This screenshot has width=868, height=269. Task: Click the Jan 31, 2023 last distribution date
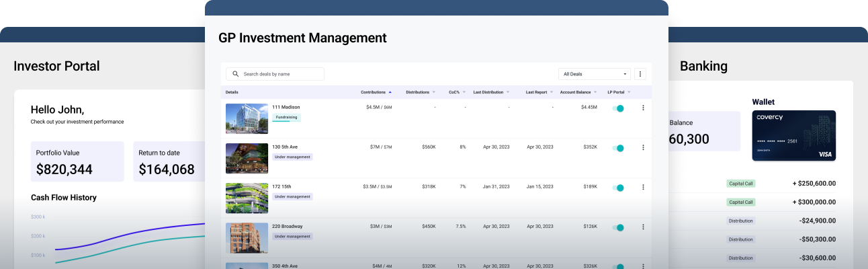click(497, 186)
